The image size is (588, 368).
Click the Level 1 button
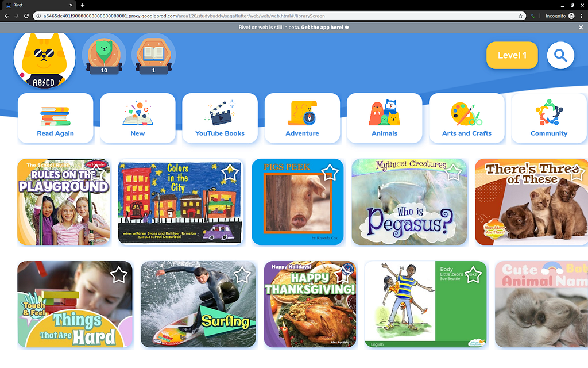pyautogui.click(x=512, y=55)
